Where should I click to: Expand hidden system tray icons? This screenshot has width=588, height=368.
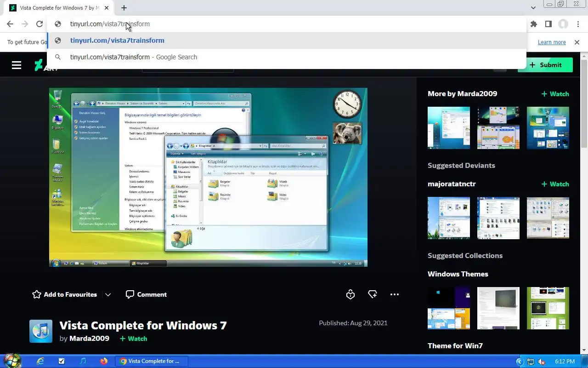[x=520, y=362]
